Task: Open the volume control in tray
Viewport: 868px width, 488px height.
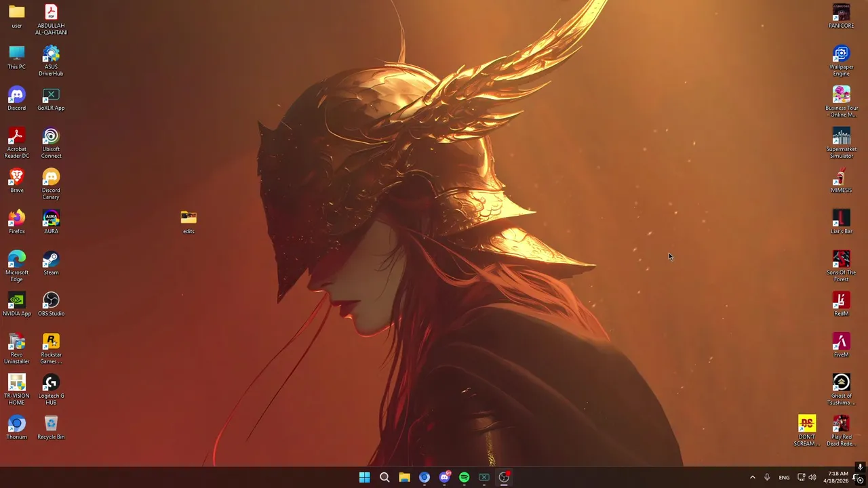Action: [812, 477]
